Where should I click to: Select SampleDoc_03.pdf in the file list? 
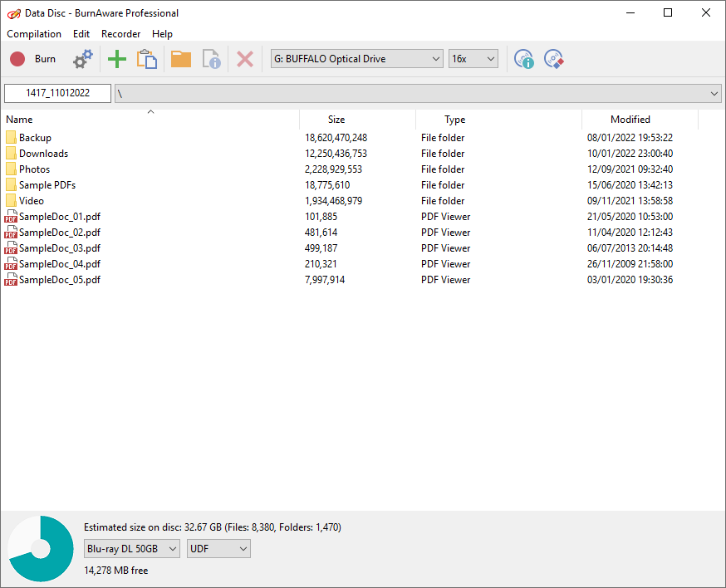click(x=58, y=247)
